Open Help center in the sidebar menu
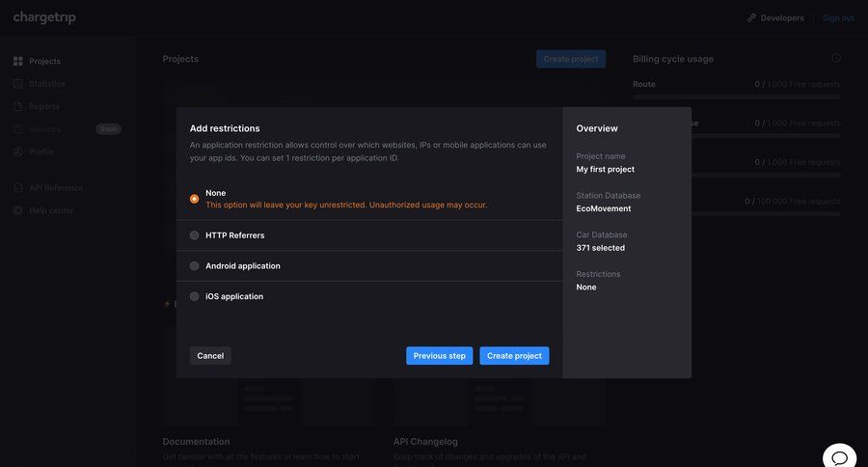 point(51,210)
